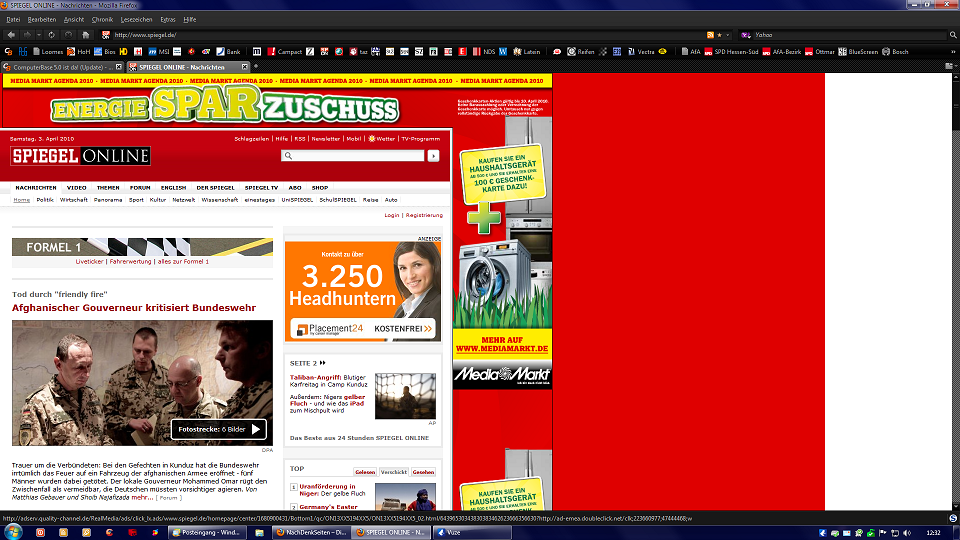The width and height of the screenshot is (960, 540).
Task: Switch to the ComputerBase 5.0 tab
Action: tap(62, 67)
